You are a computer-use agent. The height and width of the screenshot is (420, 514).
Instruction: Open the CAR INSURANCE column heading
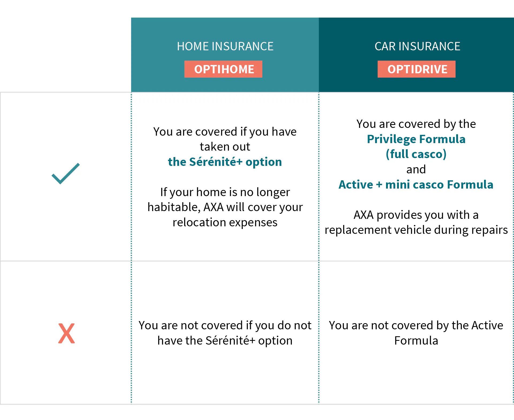pyautogui.click(x=417, y=46)
